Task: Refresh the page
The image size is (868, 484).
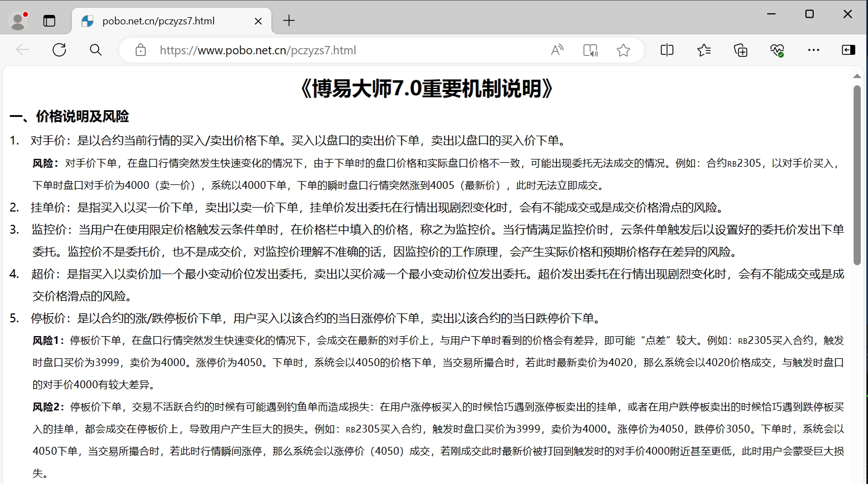Action: point(59,50)
